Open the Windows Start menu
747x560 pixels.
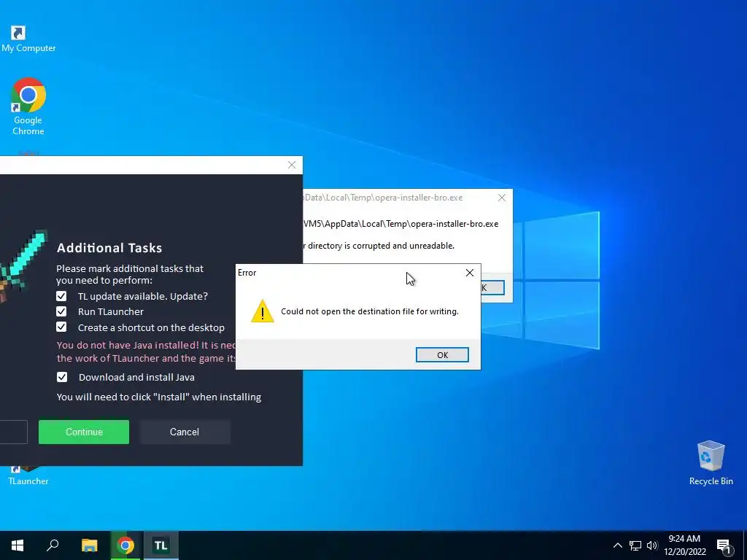[18, 545]
